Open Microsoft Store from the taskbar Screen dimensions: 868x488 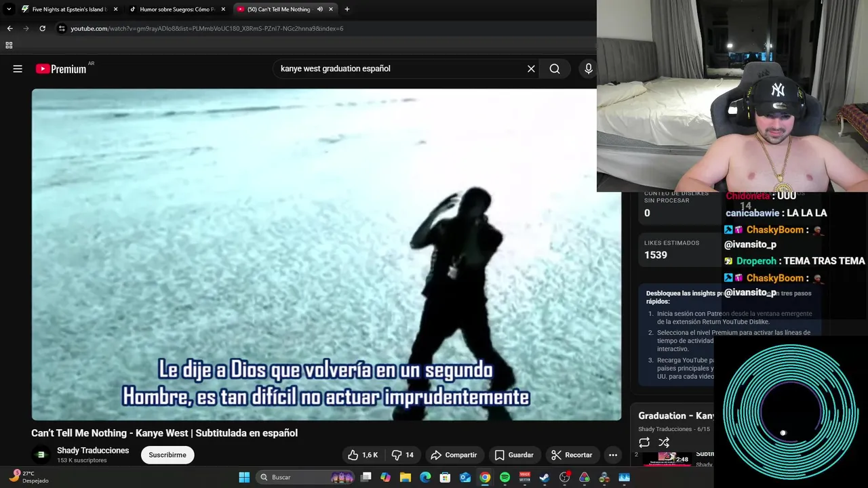446,477
